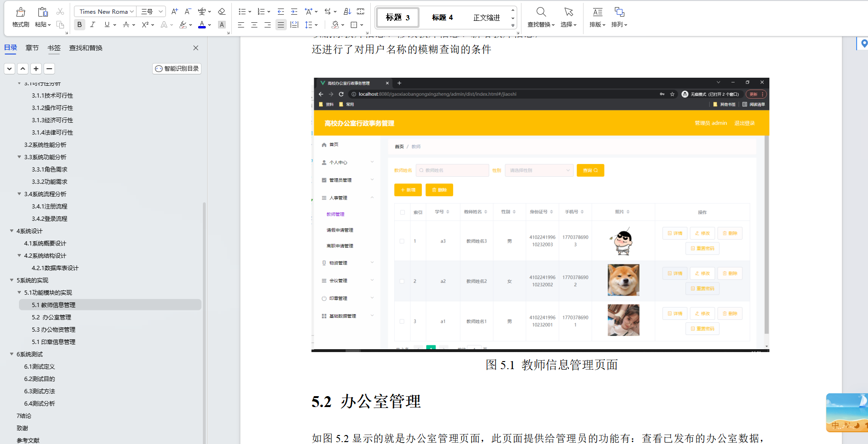Click the Cut scissors icon

click(x=60, y=11)
